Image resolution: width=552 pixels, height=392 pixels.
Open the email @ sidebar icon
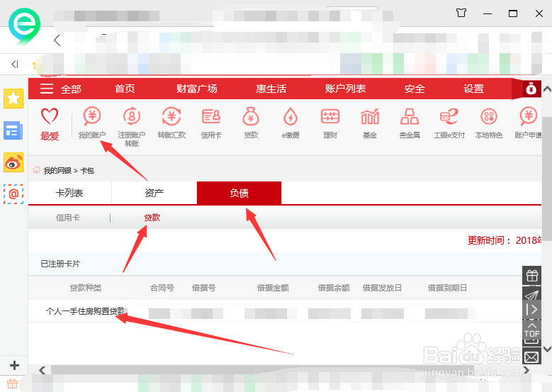pos(13,194)
